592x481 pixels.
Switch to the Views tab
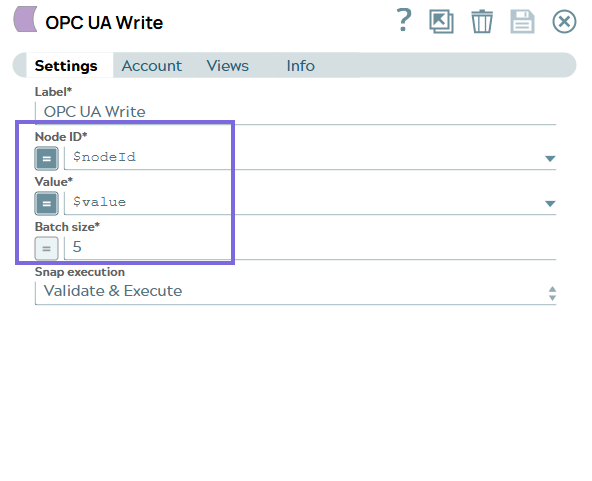click(228, 66)
